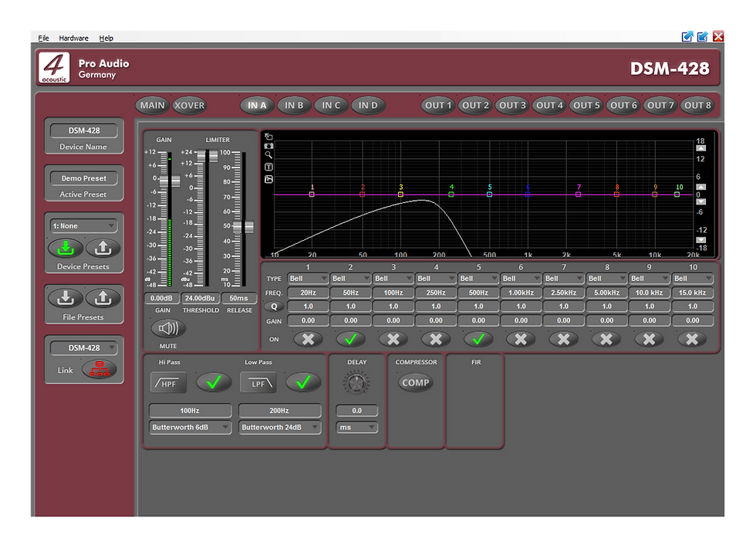Open the Butterworth 24dB slope dropdown
This screenshot has height=548, width=756.
279,428
